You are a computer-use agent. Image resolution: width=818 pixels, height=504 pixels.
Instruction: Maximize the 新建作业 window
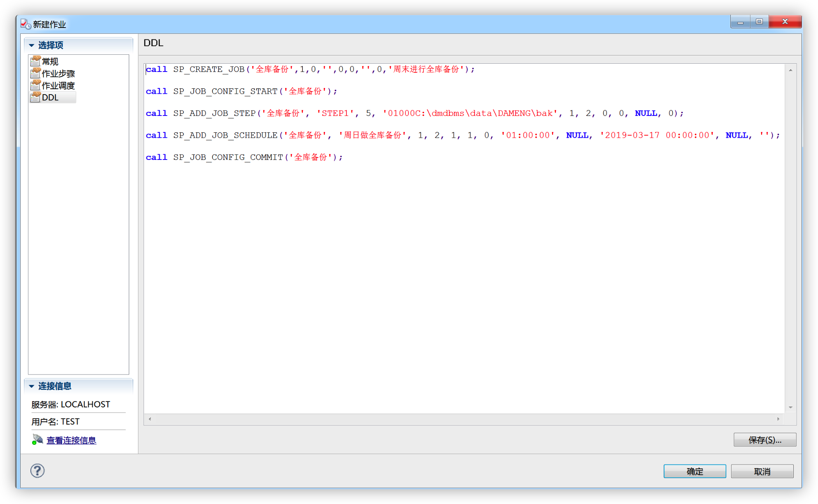pyautogui.click(x=759, y=22)
